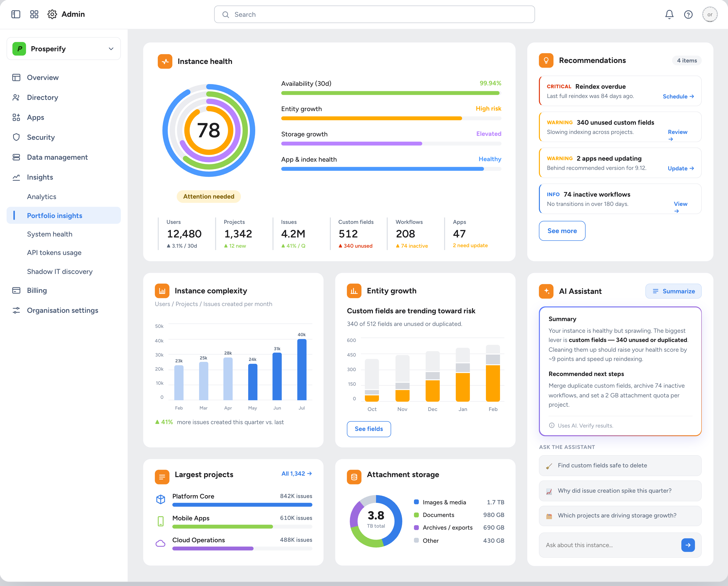
Task: Click the Summarize button
Action: click(x=673, y=291)
